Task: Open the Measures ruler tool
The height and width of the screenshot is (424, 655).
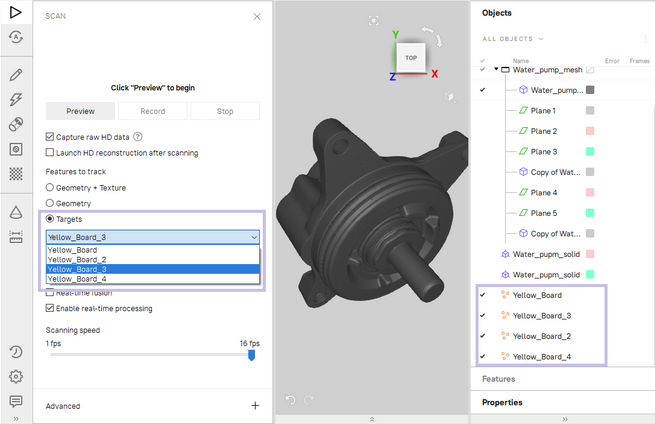Action: pos(15,237)
